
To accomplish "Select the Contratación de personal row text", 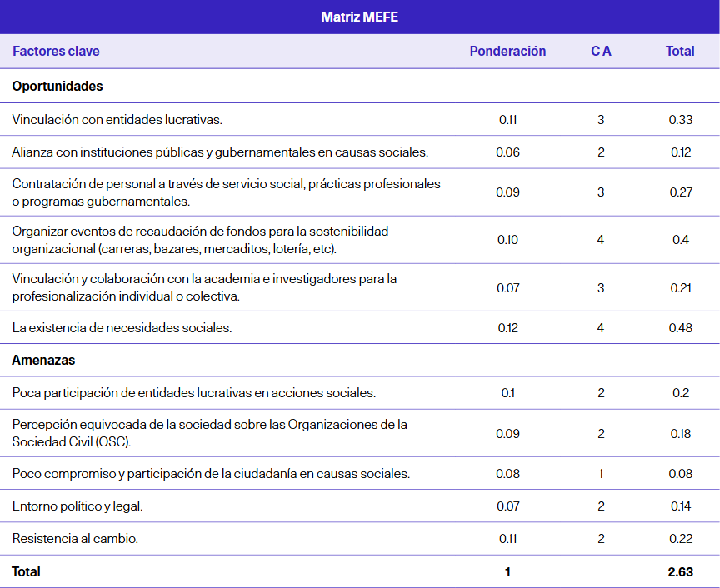I will coord(226,192).
